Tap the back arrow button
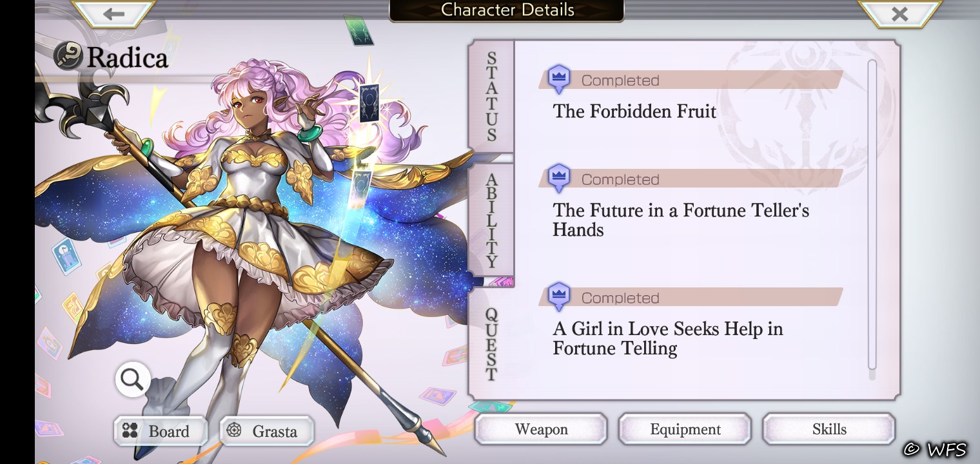The image size is (980, 464). pos(113,14)
